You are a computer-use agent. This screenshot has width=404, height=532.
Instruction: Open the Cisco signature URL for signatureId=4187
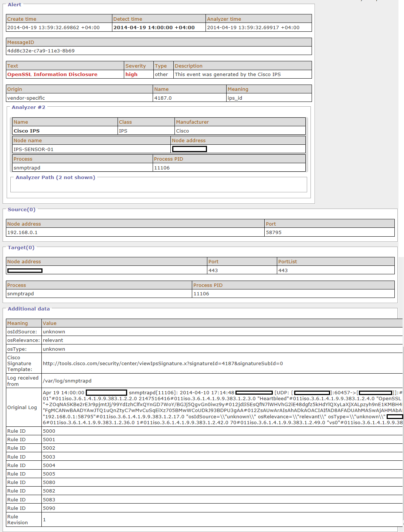point(163,364)
